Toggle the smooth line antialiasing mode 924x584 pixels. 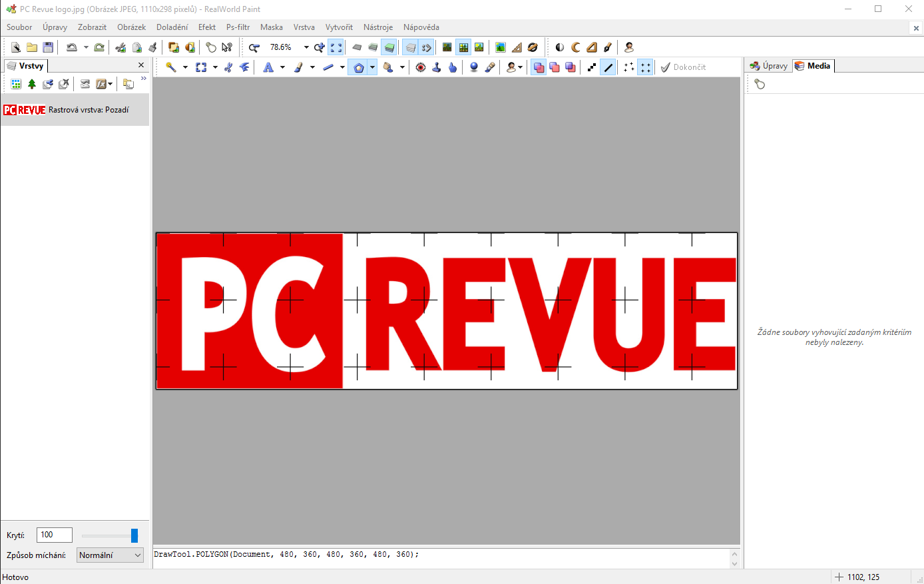click(608, 67)
